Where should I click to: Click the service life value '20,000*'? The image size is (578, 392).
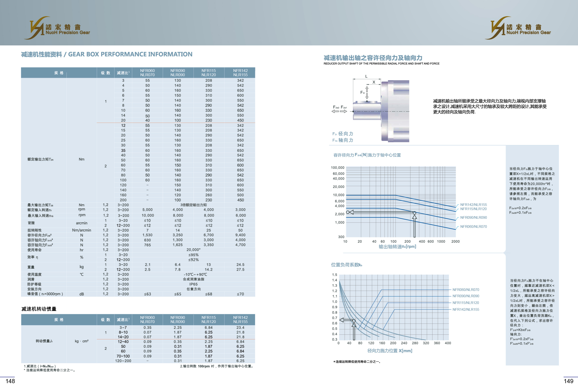point(193,250)
